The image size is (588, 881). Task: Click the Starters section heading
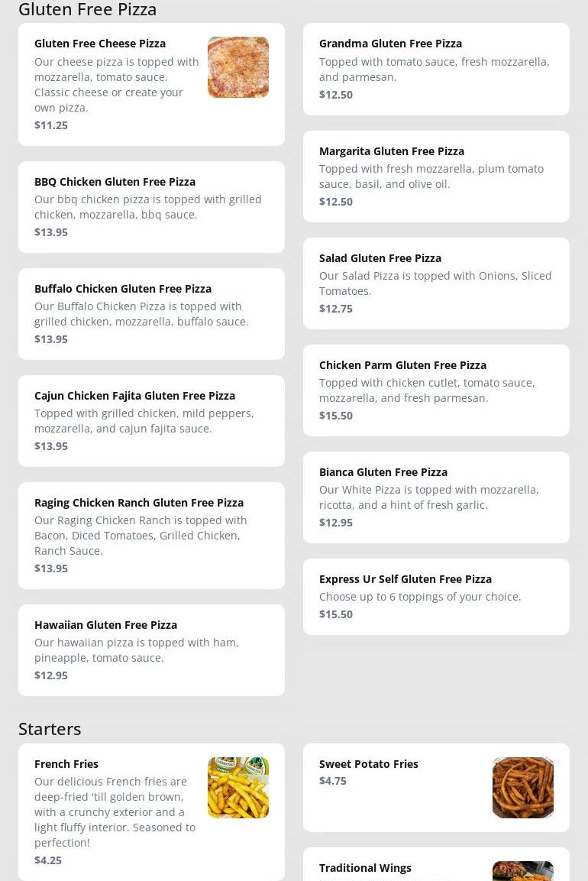pyautogui.click(x=50, y=728)
